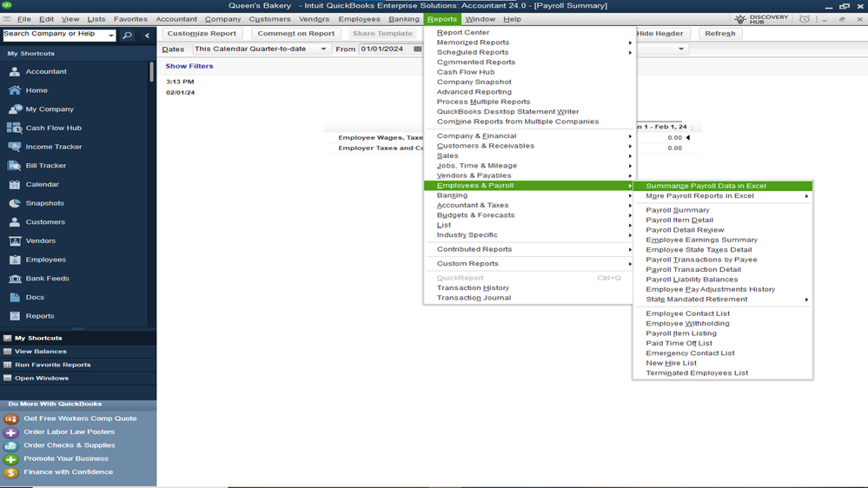Open Discovery Hub
Image resolution: width=868 pixels, height=488 pixels.
tap(761, 19)
